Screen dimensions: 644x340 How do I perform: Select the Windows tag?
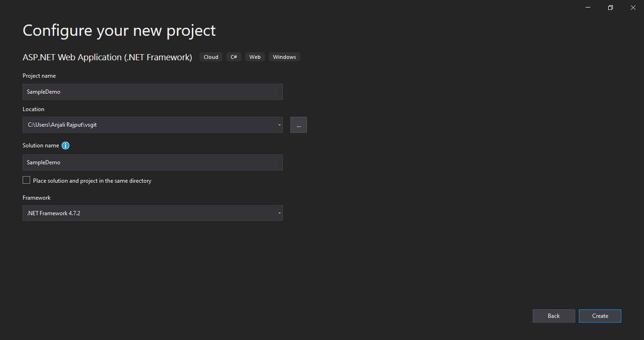(284, 57)
